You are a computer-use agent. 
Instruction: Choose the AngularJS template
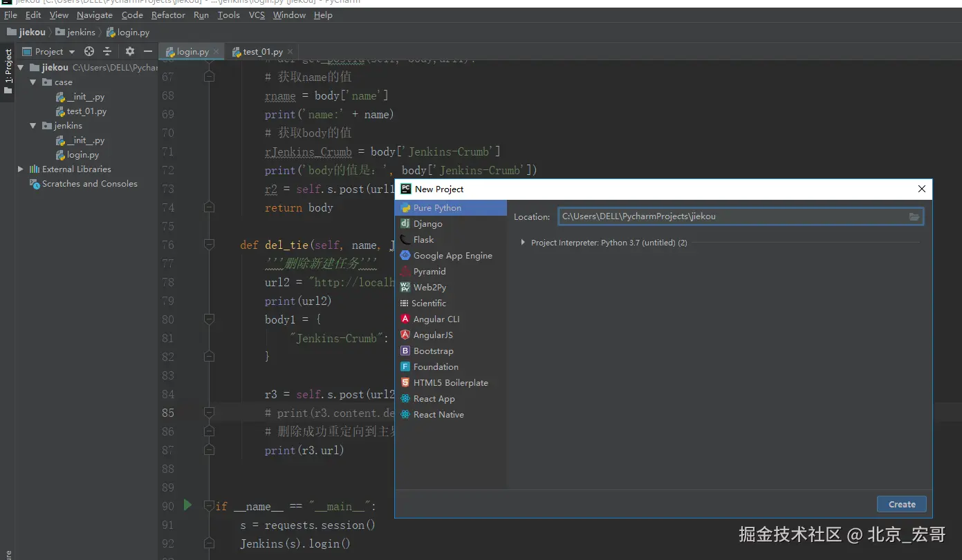pyautogui.click(x=451, y=335)
